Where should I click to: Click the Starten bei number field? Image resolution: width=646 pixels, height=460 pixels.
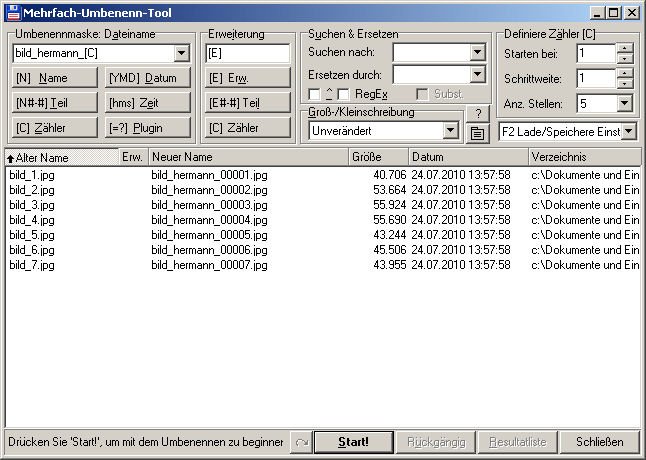(596, 54)
